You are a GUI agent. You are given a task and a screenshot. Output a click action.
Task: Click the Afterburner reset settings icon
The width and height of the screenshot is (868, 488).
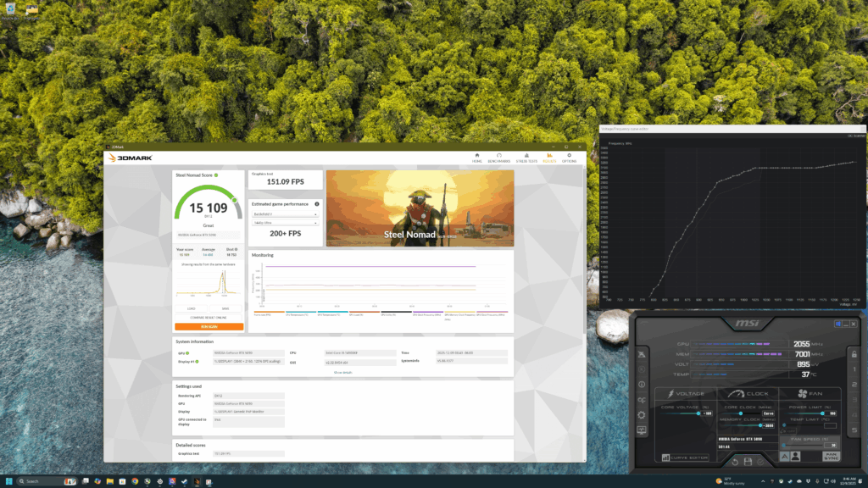click(x=735, y=462)
